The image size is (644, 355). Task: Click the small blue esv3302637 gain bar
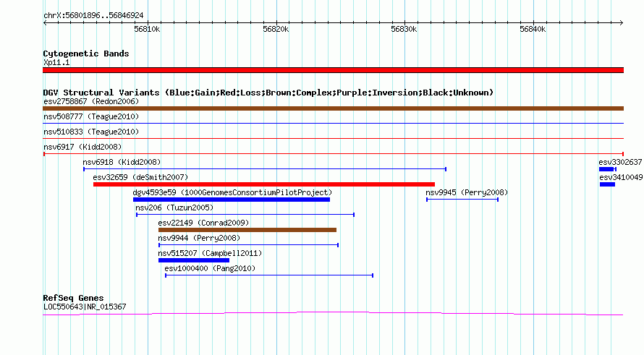pyautogui.click(x=607, y=169)
